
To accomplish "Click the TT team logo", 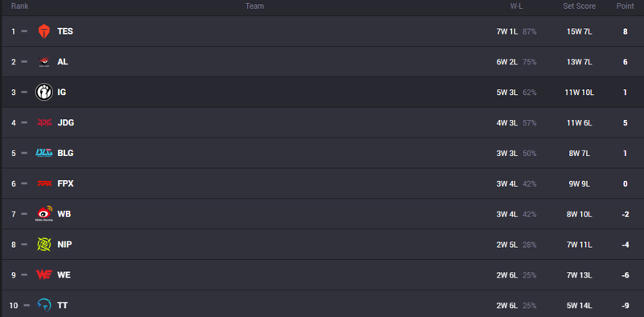I will [44, 305].
